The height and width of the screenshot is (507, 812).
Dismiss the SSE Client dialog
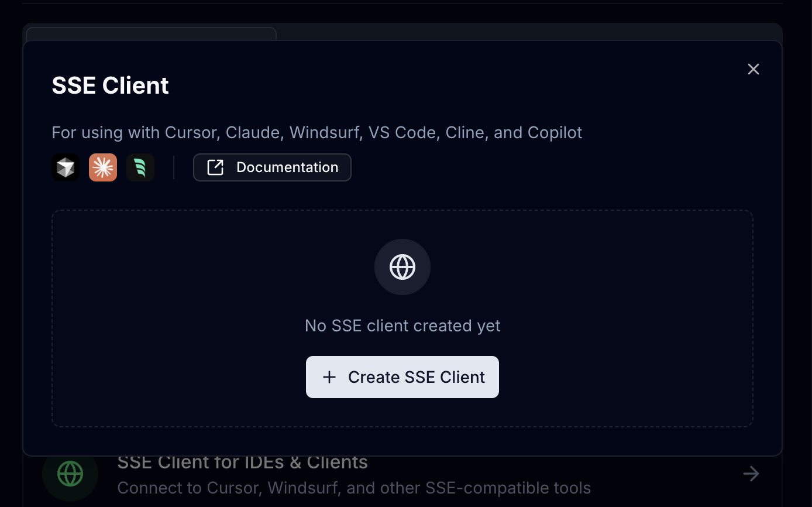[753, 69]
